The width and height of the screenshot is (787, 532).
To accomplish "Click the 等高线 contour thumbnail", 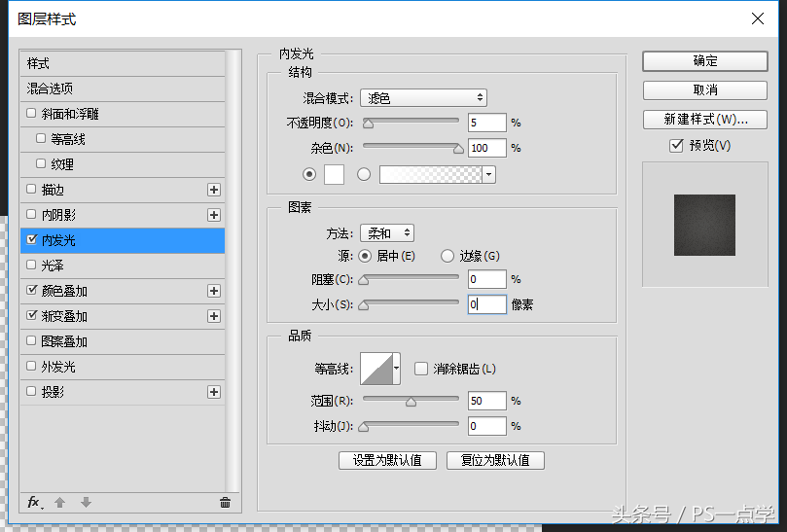I will click(376, 369).
